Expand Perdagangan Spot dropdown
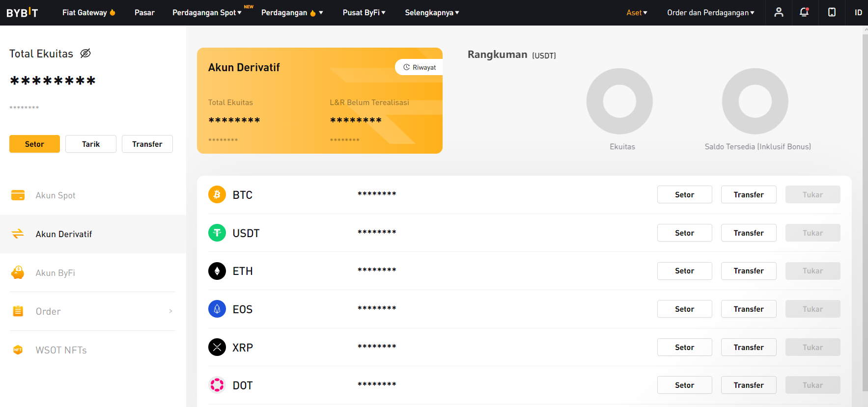Viewport: 868px width, 407px height. pyautogui.click(x=207, y=13)
